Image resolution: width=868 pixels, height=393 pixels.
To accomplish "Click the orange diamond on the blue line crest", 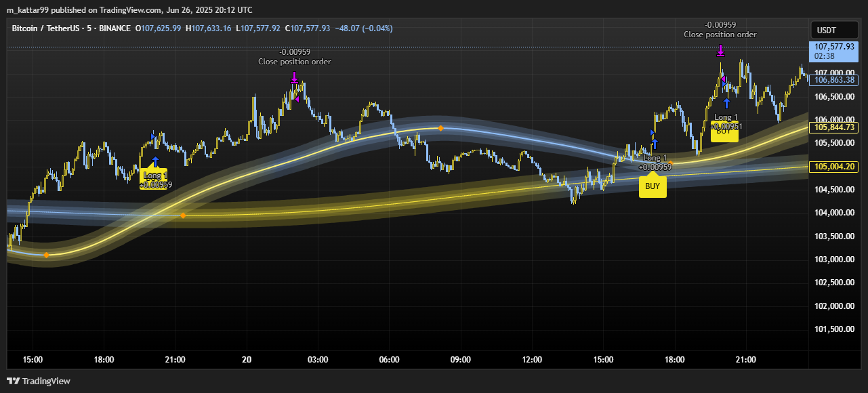I will 440,128.
